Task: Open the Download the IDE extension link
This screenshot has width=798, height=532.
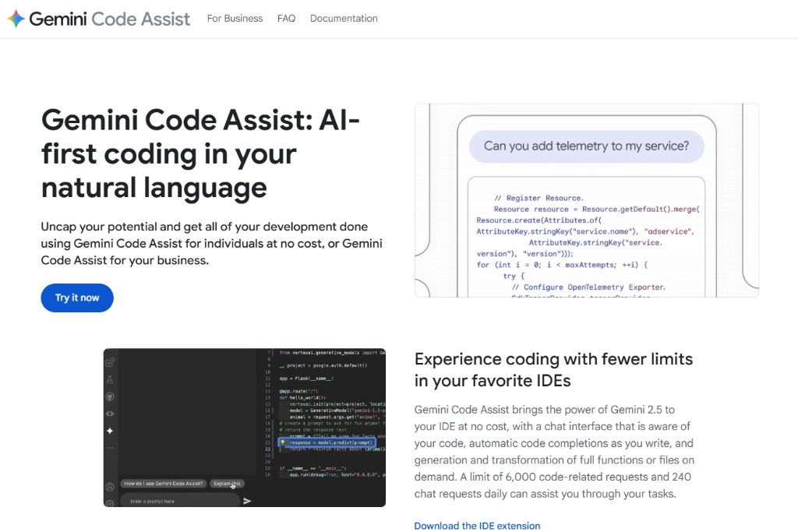Action: [x=477, y=526]
